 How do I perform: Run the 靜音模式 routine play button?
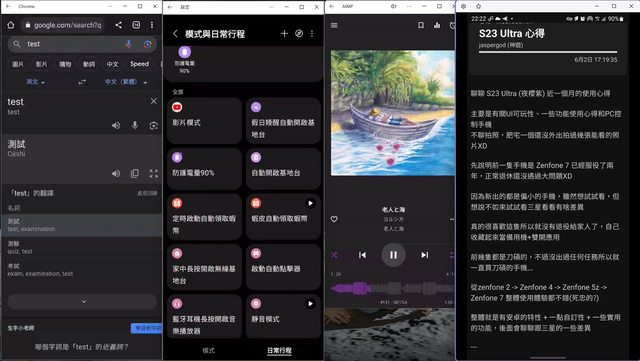(x=310, y=304)
